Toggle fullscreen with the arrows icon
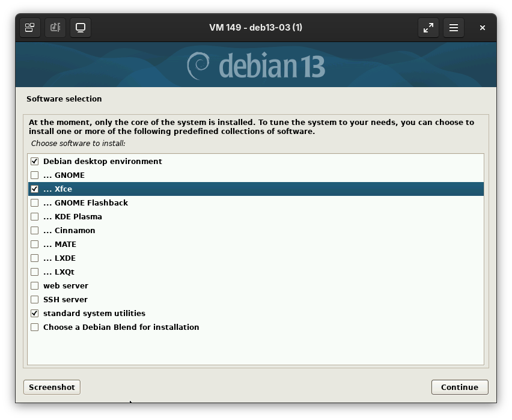The image size is (512, 420). [x=428, y=28]
